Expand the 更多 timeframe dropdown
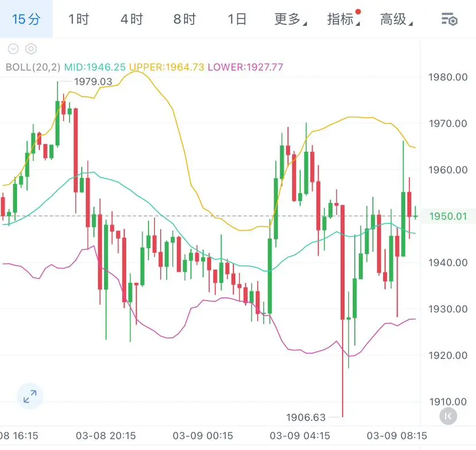The height and width of the screenshot is (450, 476). [x=290, y=20]
